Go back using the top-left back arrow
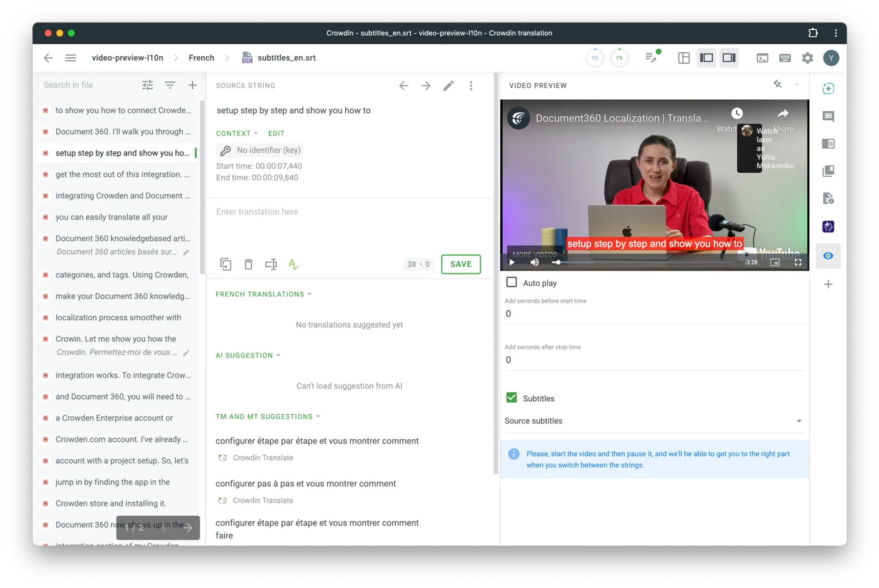Viewport: 879px width, 588px height. point(48,58)
